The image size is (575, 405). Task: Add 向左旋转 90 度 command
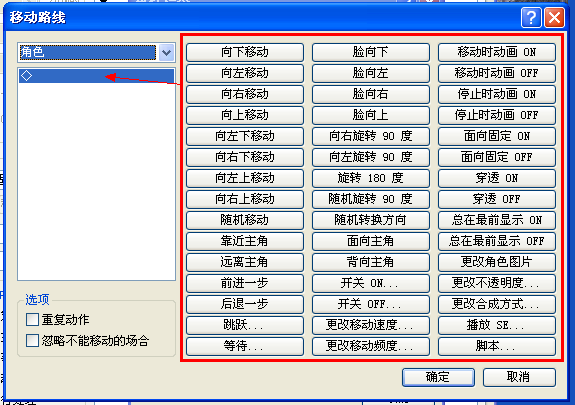coord(371,157)
